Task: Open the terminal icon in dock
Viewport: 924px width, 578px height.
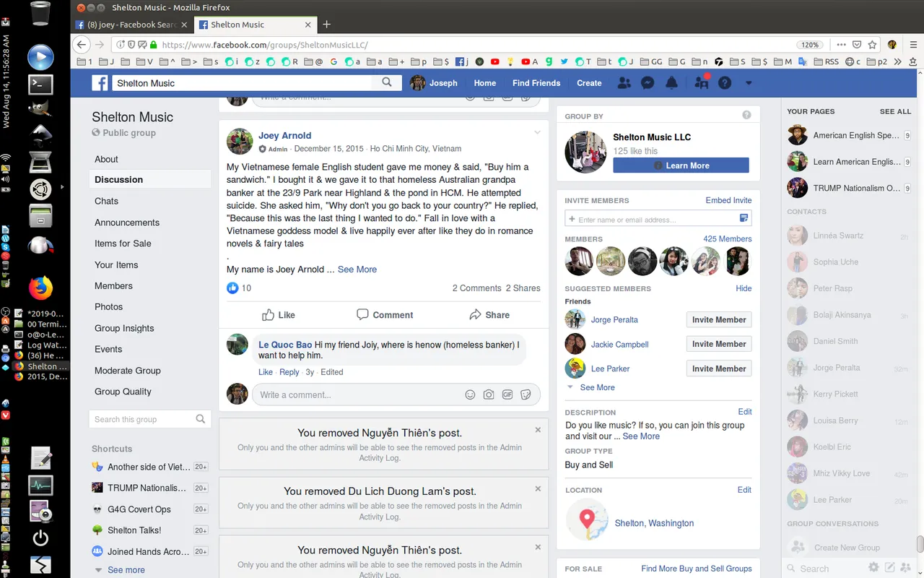Action: [40, 85]
